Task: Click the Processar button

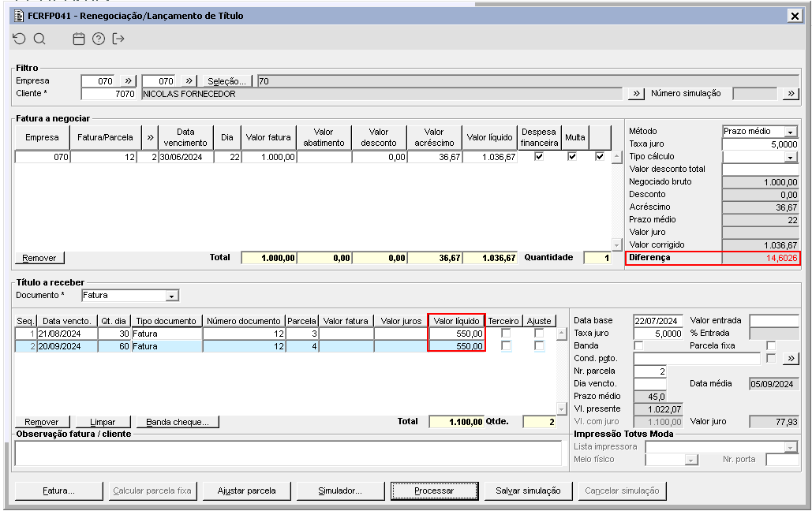Action: point(434,490)
